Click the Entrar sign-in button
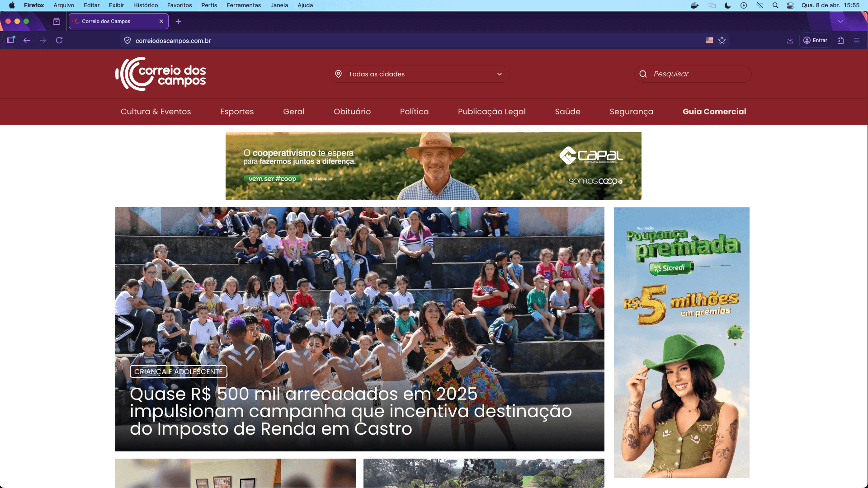 point(815,40)
